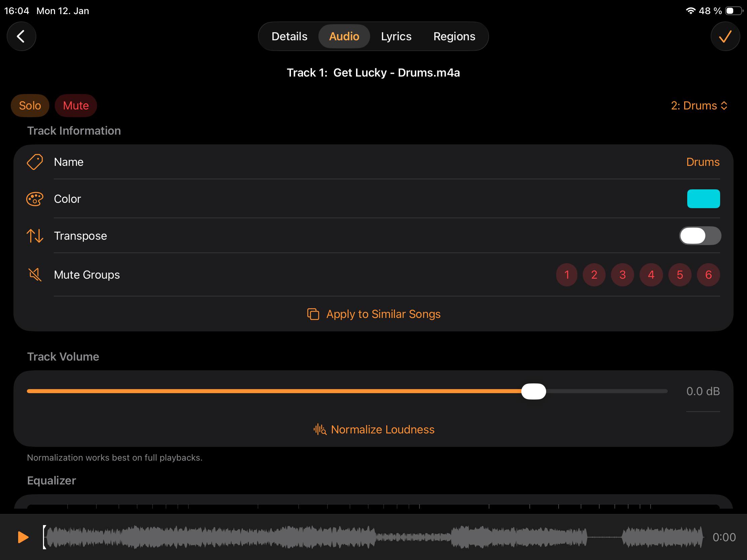
Task: Click the muted speaker icon beside Mute Groups
Action: (x=34, y=274)
